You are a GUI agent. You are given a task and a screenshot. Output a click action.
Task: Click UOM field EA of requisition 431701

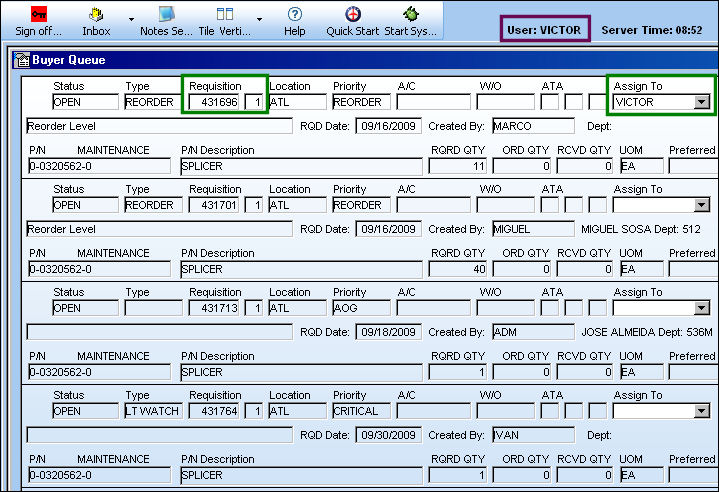coord(642,269)
